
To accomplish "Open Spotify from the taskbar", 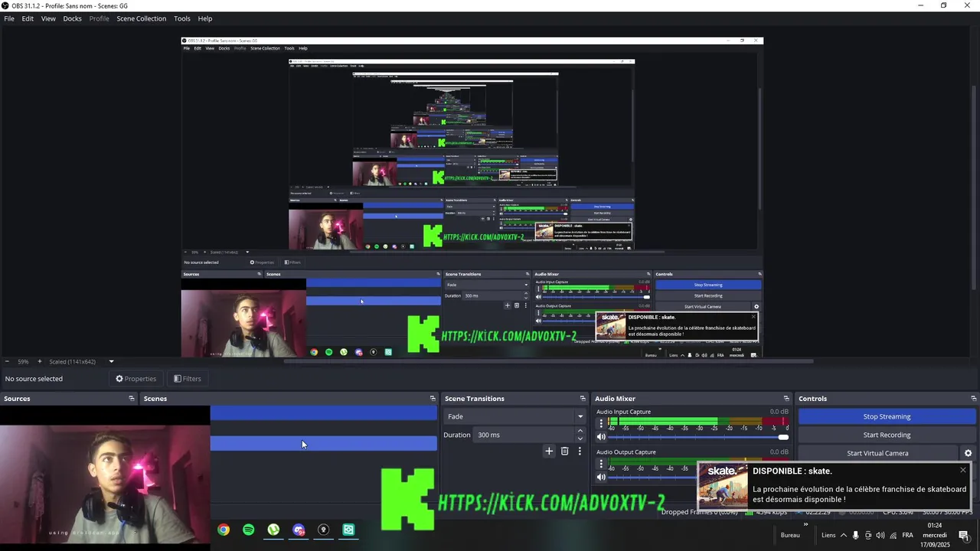I will (248, 530).
